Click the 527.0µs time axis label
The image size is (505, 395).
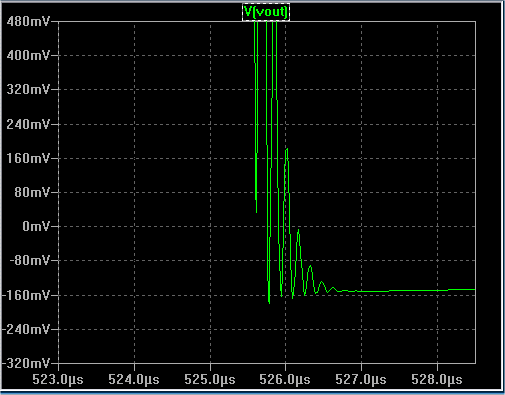coord(361,379)
